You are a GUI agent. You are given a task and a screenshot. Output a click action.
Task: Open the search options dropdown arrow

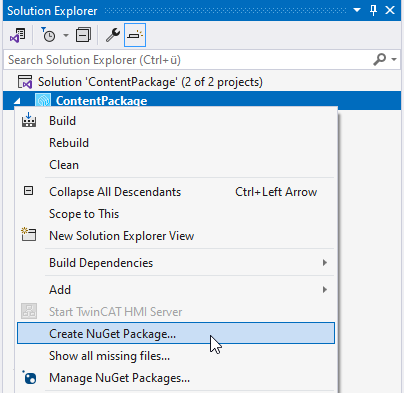pyautogui.click(x=394, y=60)
